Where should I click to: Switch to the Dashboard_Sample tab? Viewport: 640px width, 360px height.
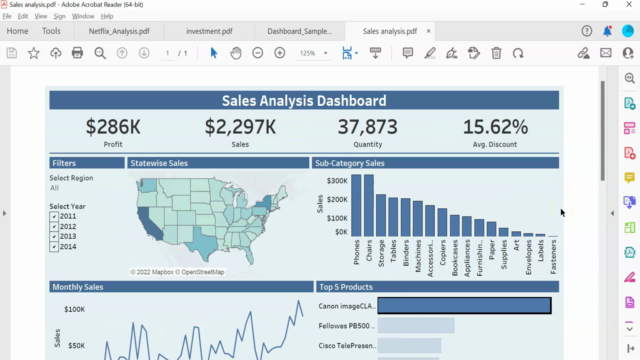coord(300,31)
